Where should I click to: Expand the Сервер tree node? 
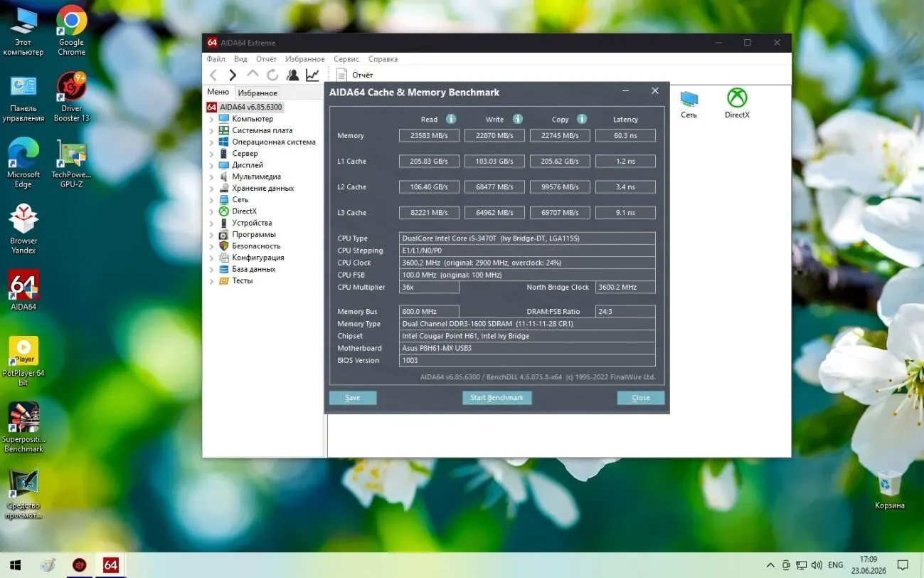click(x=211, y=154)
